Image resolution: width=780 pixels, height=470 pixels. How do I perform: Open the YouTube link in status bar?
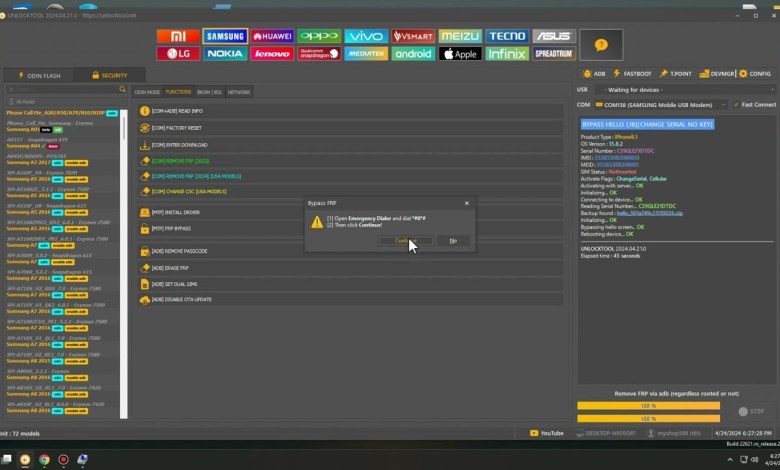coord(546,433)
